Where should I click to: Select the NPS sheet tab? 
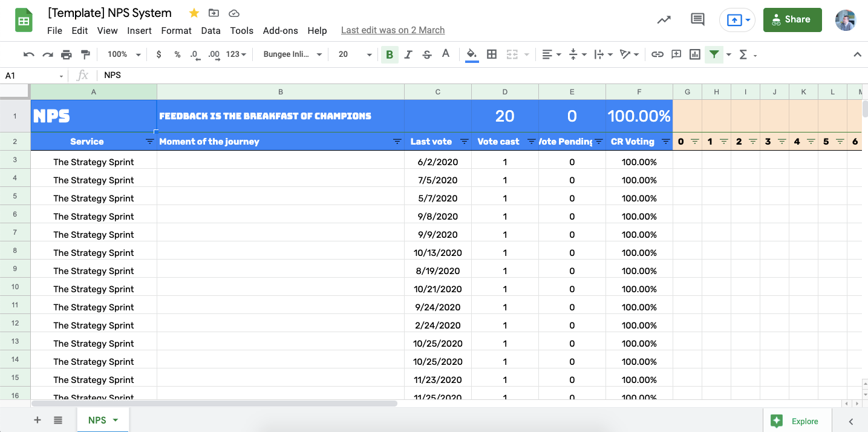[x=103, y=420]
